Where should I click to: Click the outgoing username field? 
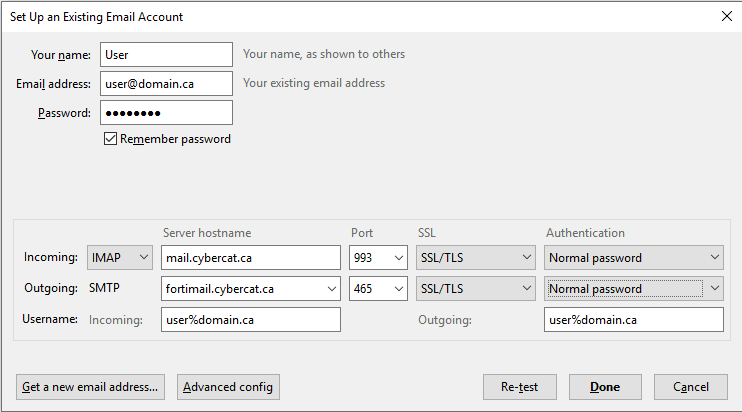[634, 320]
